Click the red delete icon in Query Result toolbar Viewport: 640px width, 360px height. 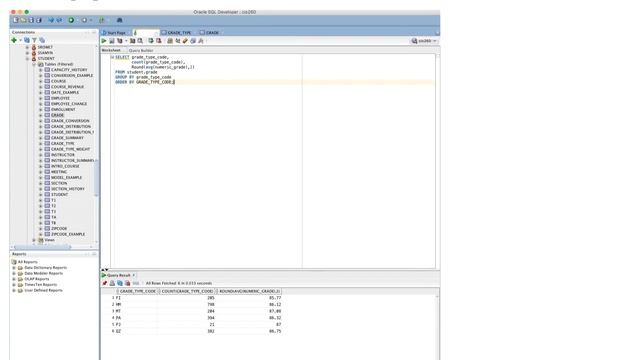(x=128, y=283)
